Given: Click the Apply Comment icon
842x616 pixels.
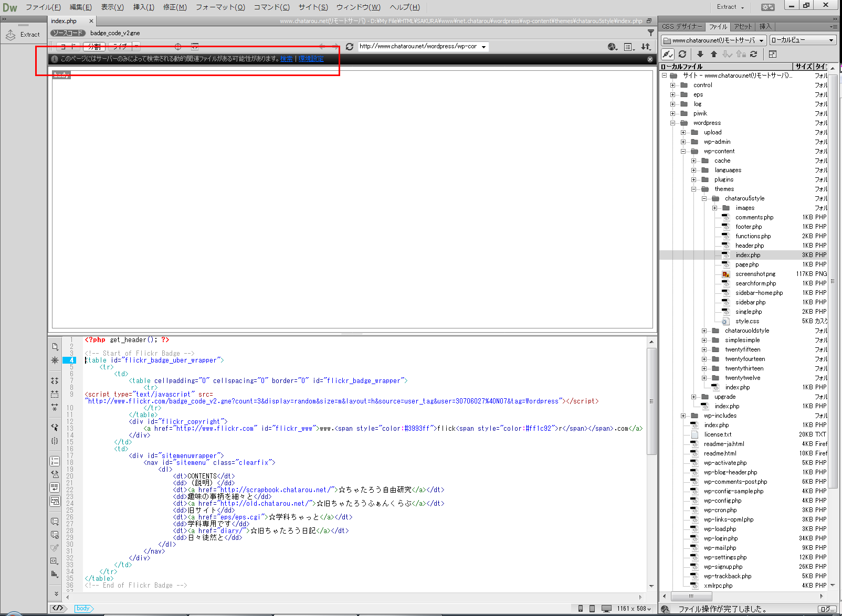Looking at the screenshot, I should tap(55, 522).
